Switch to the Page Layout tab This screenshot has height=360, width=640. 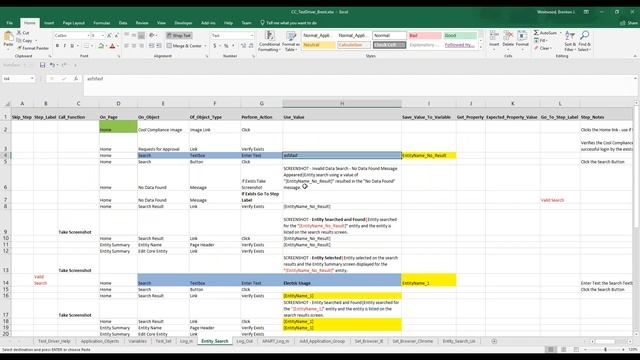[x=73, y=23]
